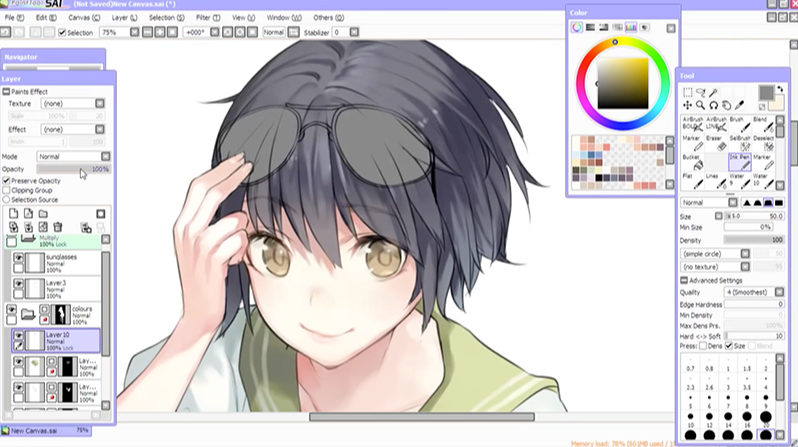Open the Stabilizer dropdown
798x447 pixels.
tap(354, 32)
